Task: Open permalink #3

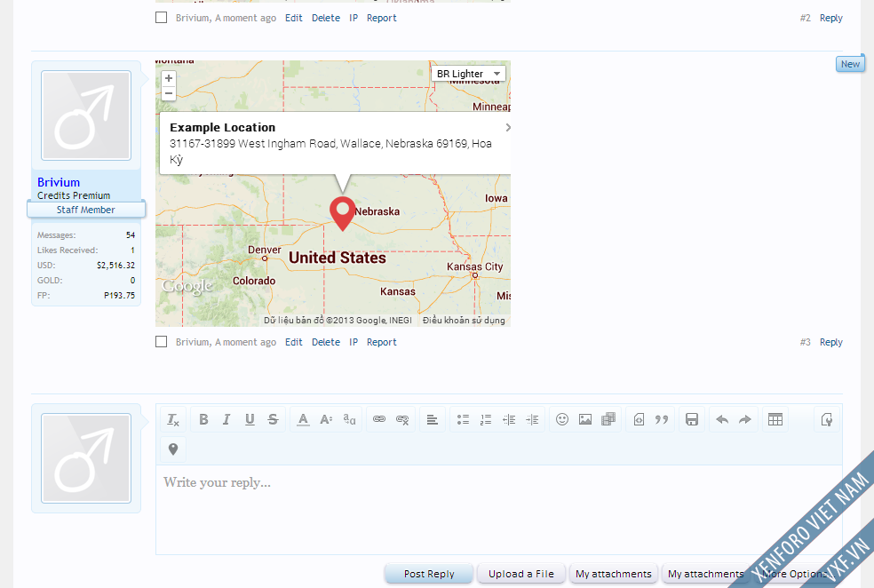Action: (x=805, y=342)
